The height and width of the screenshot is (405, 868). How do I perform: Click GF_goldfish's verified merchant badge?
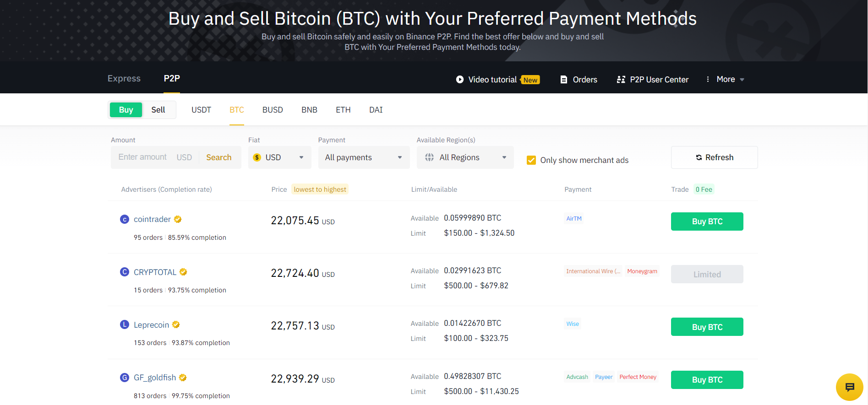point(183,378)
